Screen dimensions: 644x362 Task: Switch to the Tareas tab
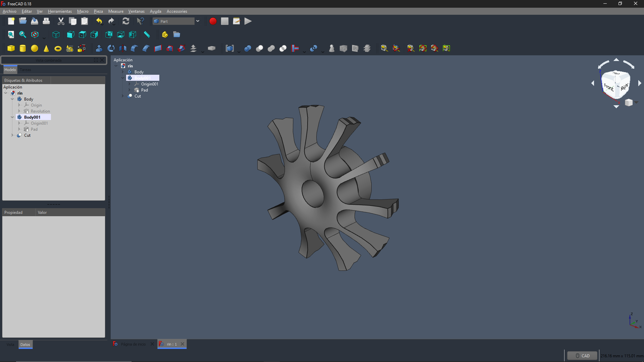click(x=25, y=70)
